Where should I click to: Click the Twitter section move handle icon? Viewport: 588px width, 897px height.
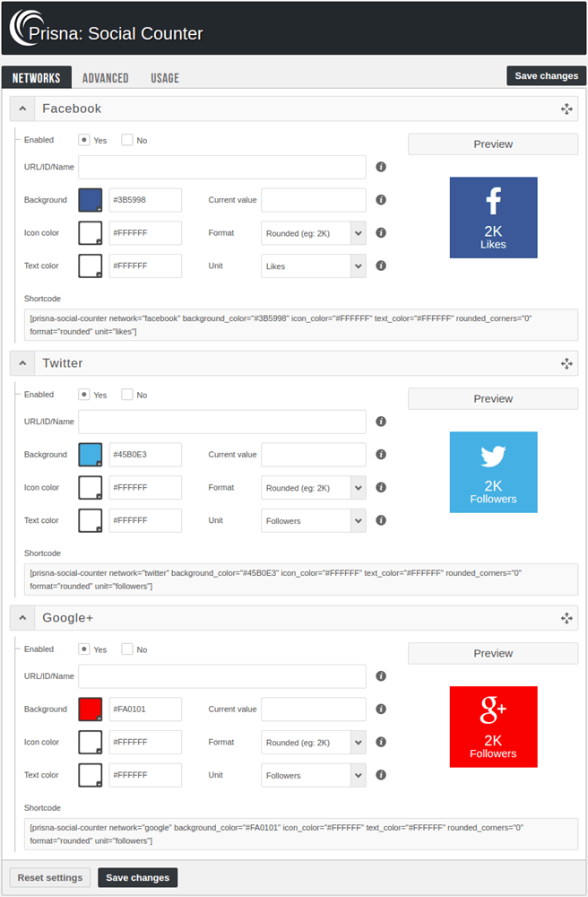coord(566,363)
